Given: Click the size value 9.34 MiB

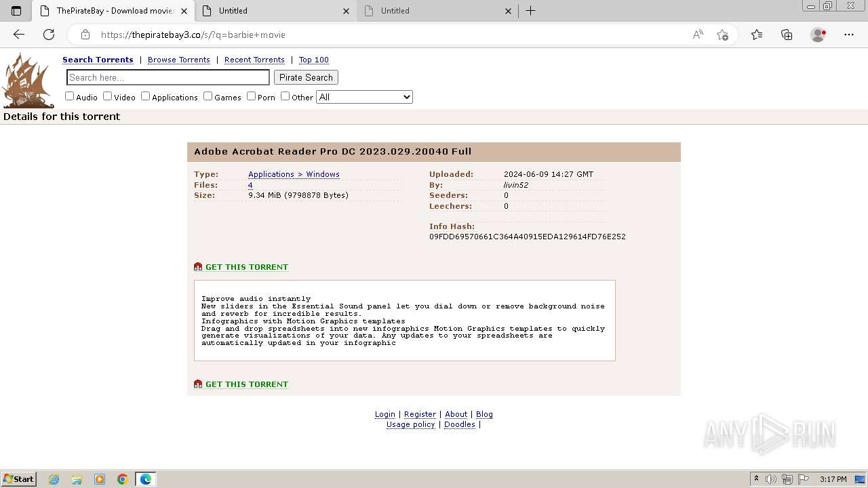Looking at the screenshot, I should 298,195.
